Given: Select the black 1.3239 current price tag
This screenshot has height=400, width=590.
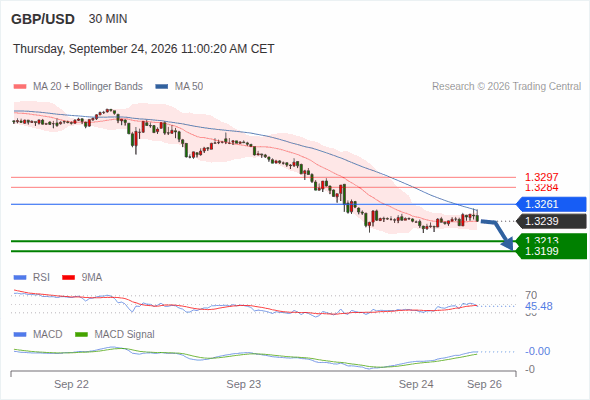Looking at the screenshot, I should 551,221.
